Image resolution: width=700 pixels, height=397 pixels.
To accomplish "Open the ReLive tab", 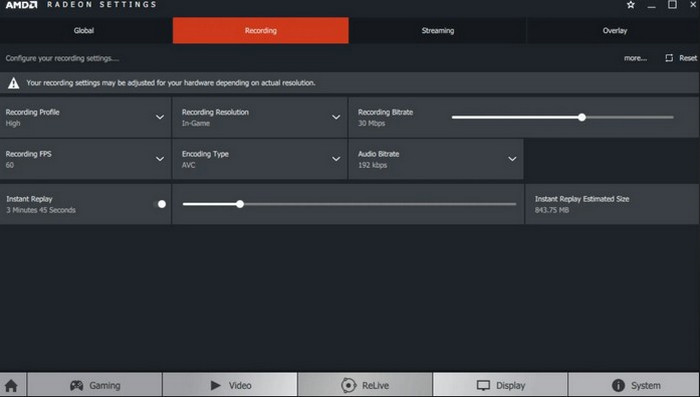I will tap(365, 385).
